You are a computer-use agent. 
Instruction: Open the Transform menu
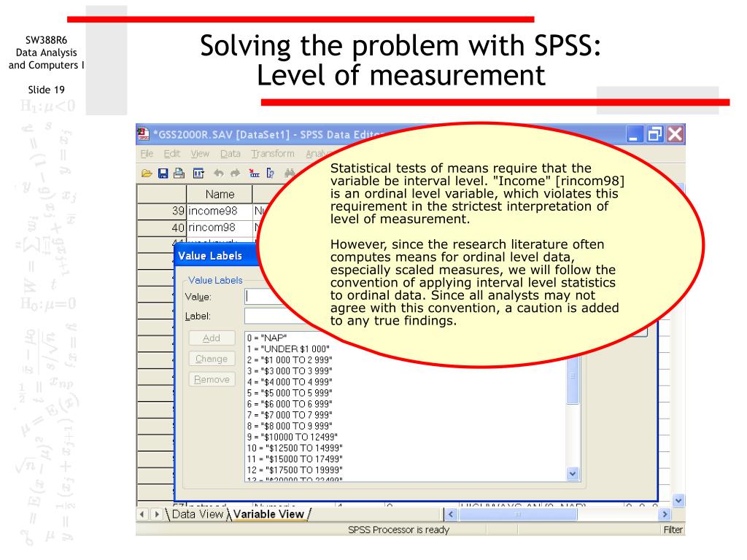click(x=273, y=153)
